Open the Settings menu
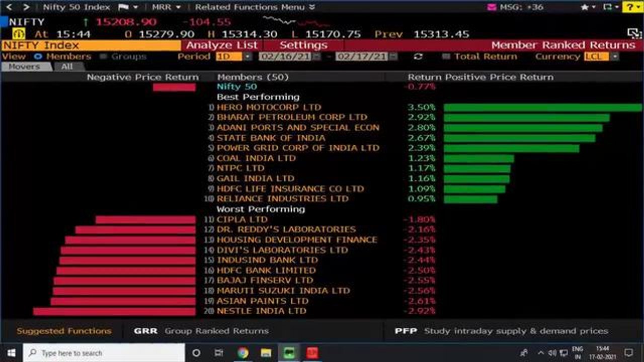Screen dimensions: 644x362 tap(303, 45)
